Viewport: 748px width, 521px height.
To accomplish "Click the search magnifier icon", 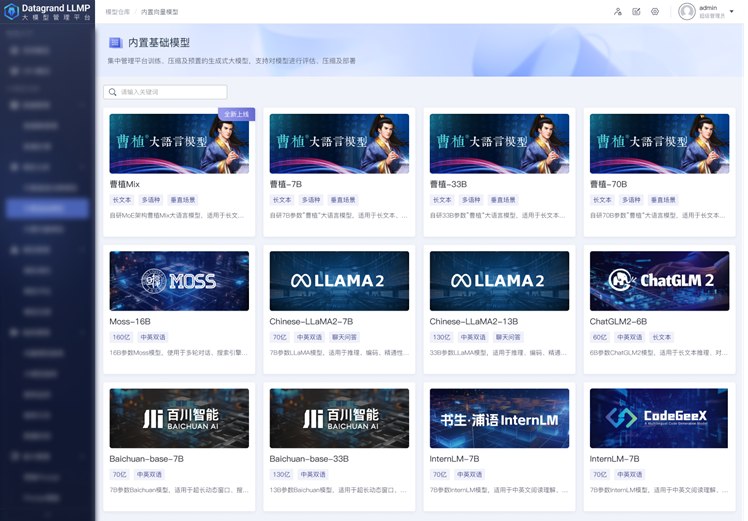I will pyautogui.click(x=113, y=92).
